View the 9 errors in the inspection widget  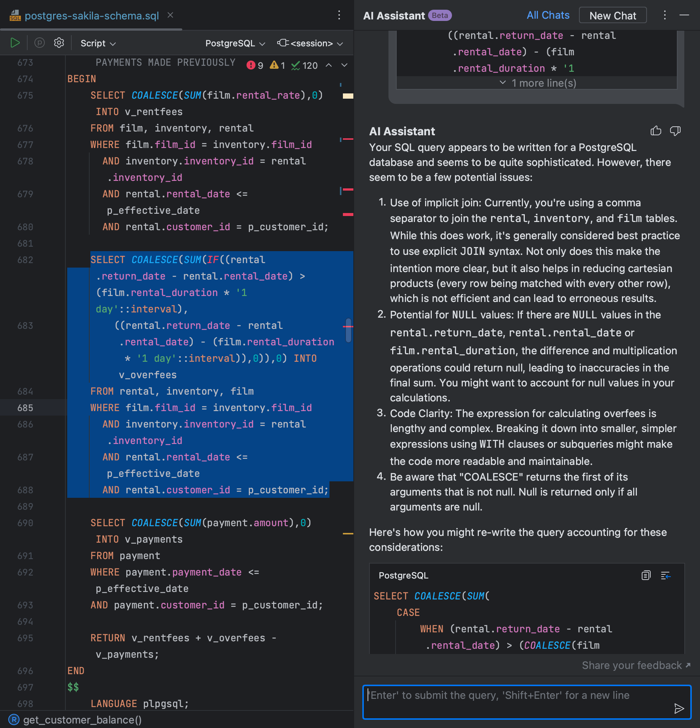[x=254, y=65]
